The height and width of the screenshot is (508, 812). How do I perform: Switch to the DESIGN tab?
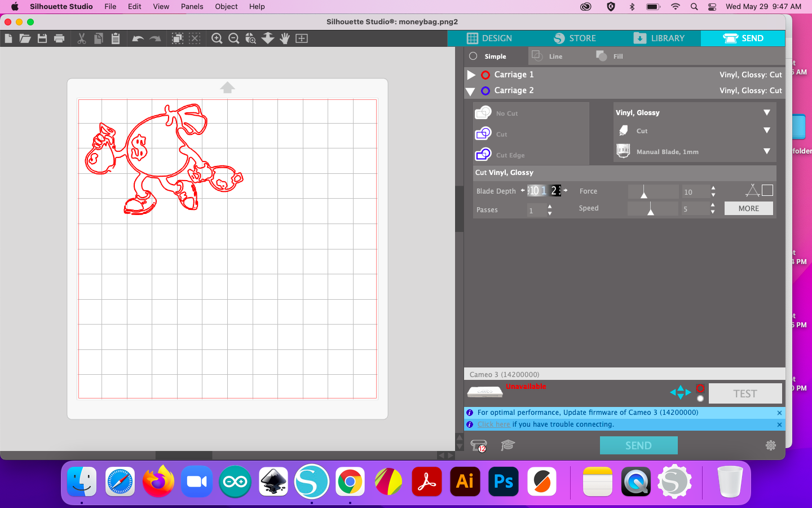(x=489, y=38)
